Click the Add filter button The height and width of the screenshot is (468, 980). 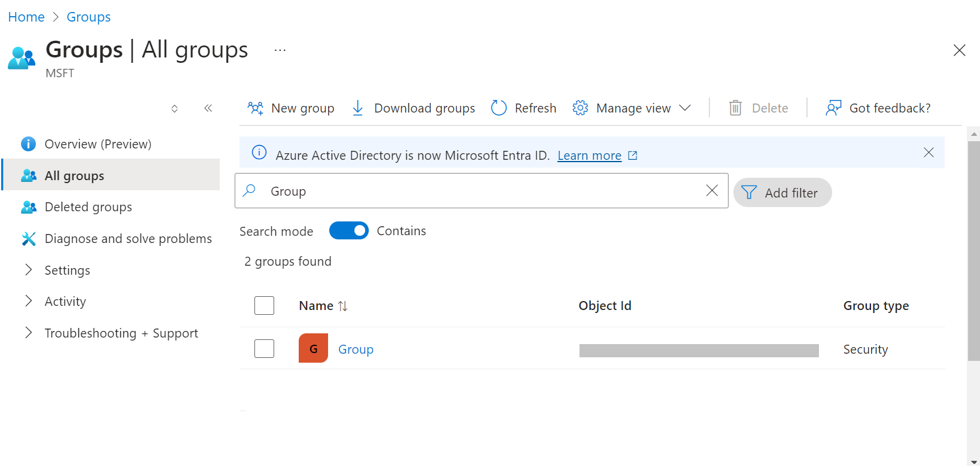point(782,193)
